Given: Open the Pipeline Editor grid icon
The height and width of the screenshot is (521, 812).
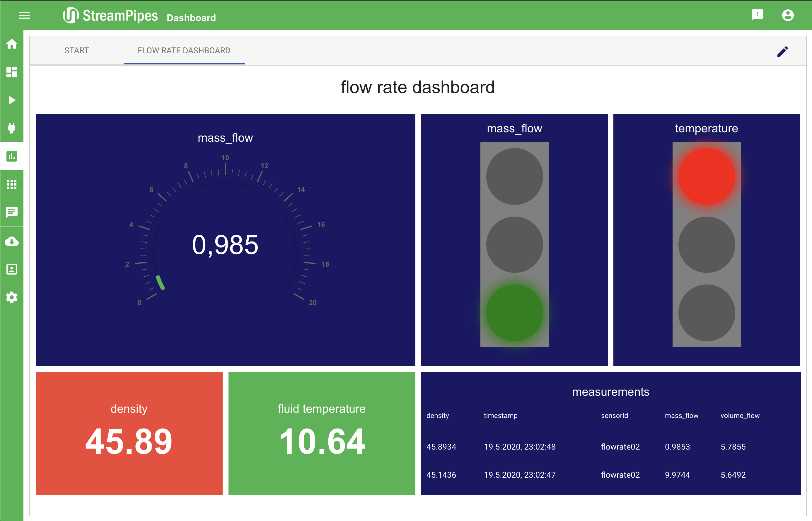Looking at the screenshot, I should point(12,72).
